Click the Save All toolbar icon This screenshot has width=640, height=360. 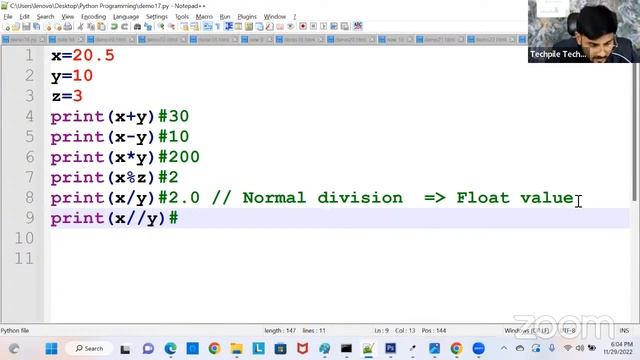36,27
